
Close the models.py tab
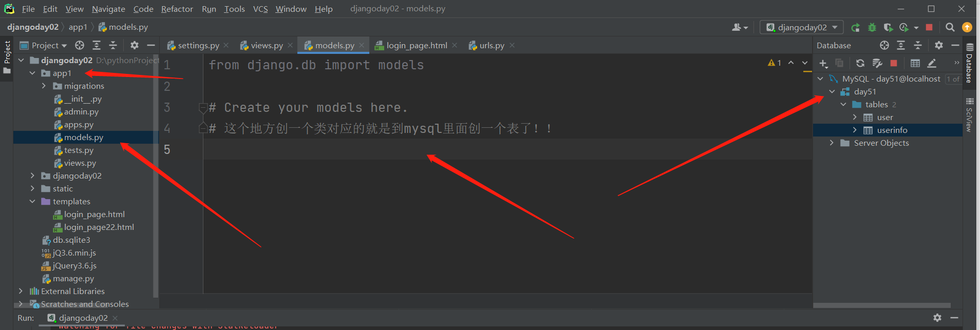tap(362, 45)
